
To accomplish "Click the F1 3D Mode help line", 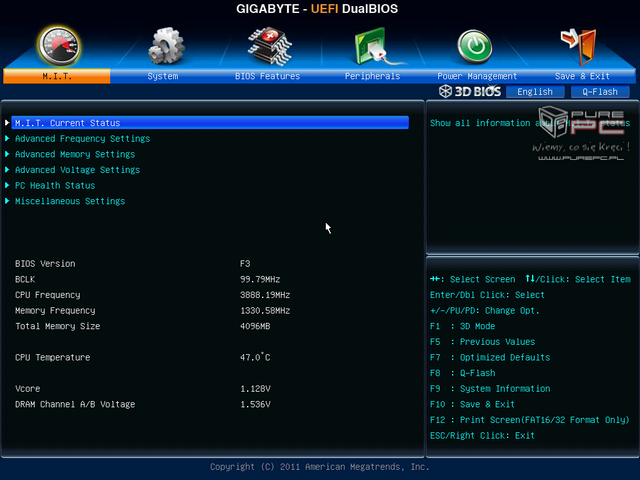I will point(462,326).
